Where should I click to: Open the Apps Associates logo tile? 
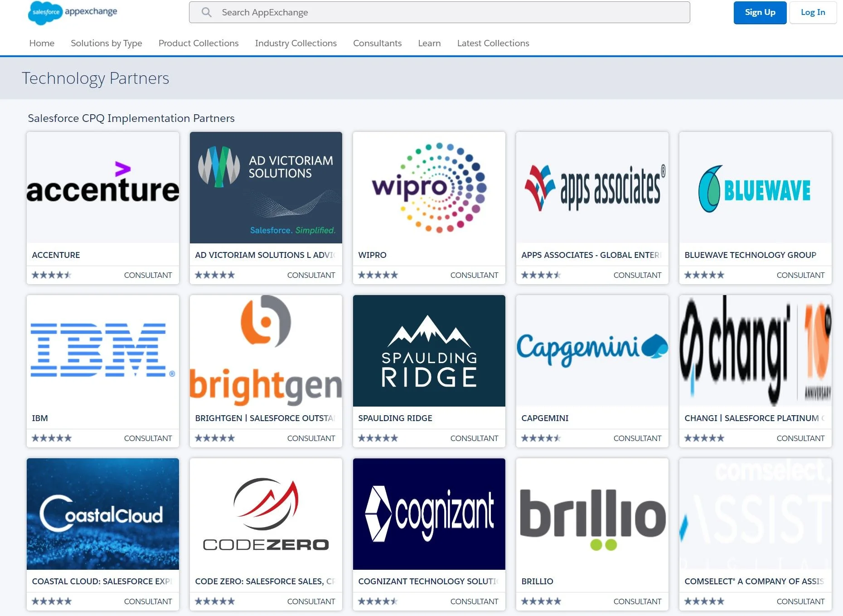click(592, 188)
